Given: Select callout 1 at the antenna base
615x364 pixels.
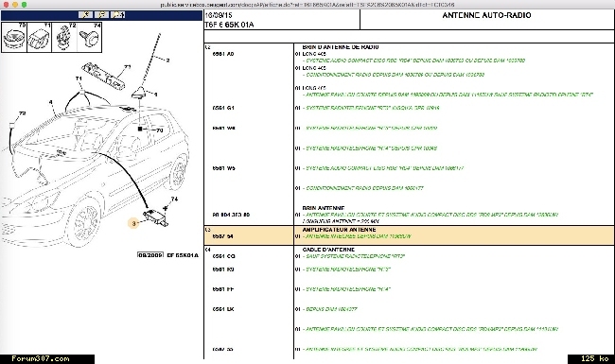Looking at the screenshot, I should 156,95.
